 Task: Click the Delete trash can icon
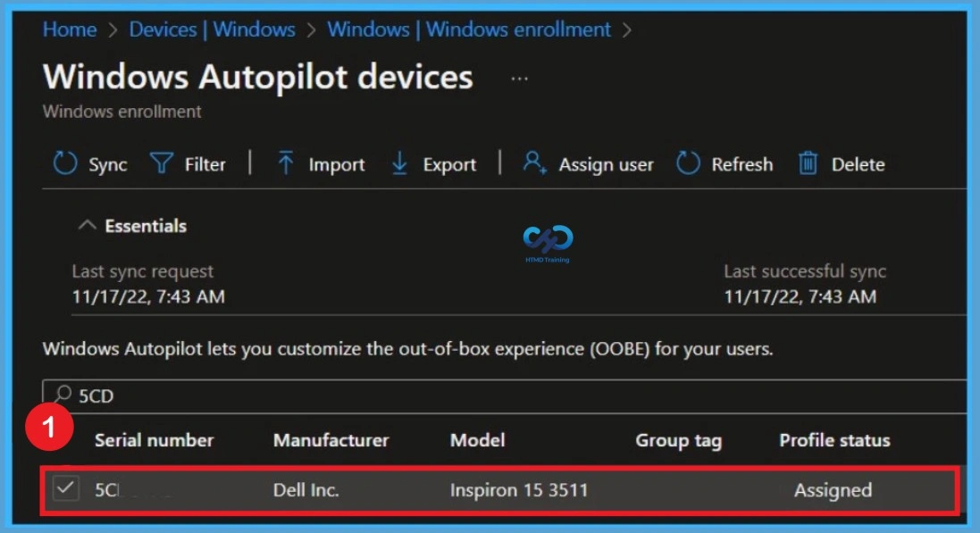point(808,163)
